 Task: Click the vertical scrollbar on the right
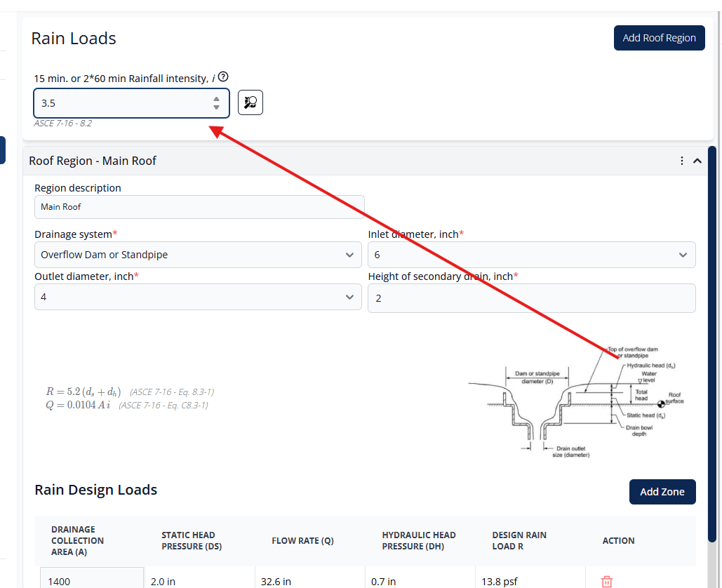tap(712, 344)
